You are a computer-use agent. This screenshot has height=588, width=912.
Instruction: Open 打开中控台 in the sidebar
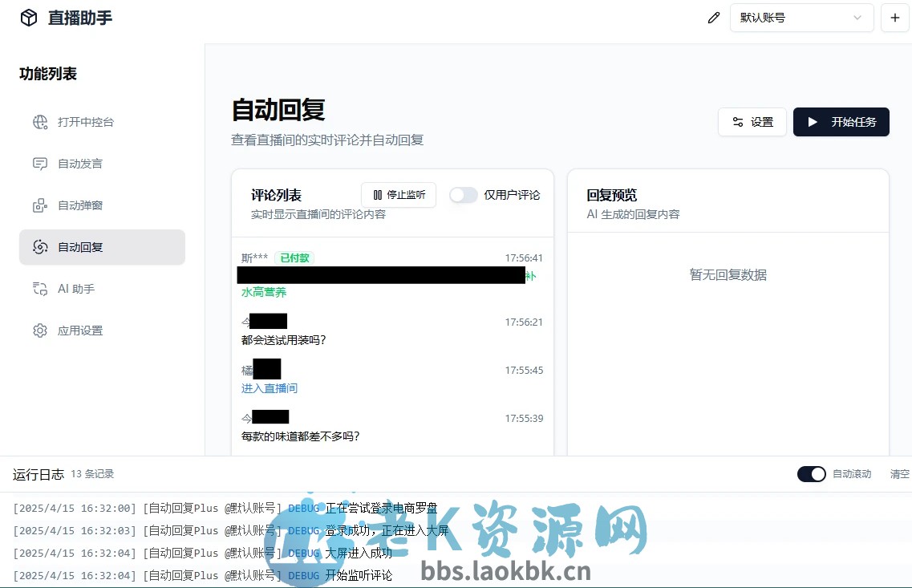point(102,122)
